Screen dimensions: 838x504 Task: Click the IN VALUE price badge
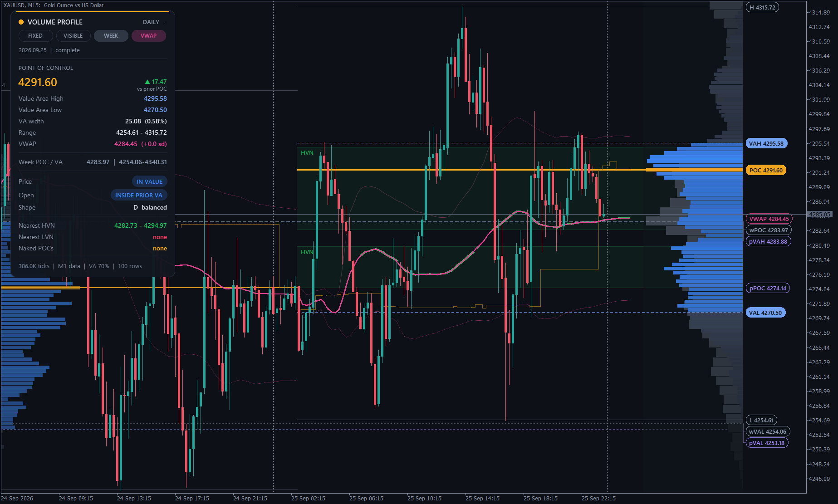coord(149,181)
